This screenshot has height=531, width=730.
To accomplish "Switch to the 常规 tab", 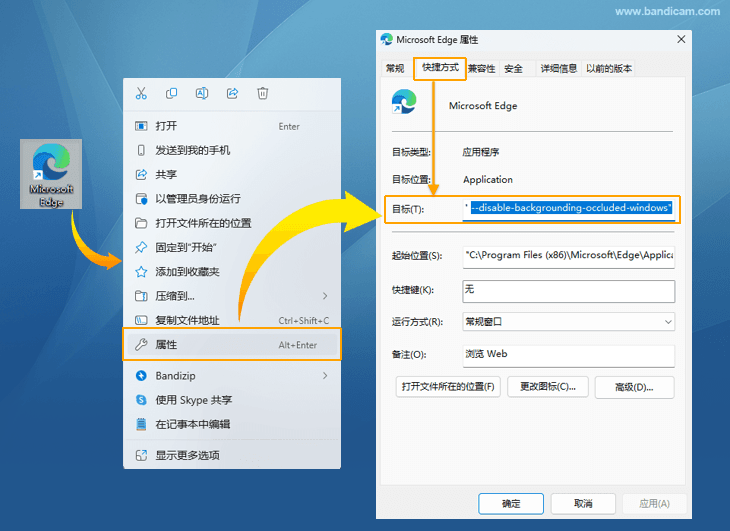I will click(395, 69).
